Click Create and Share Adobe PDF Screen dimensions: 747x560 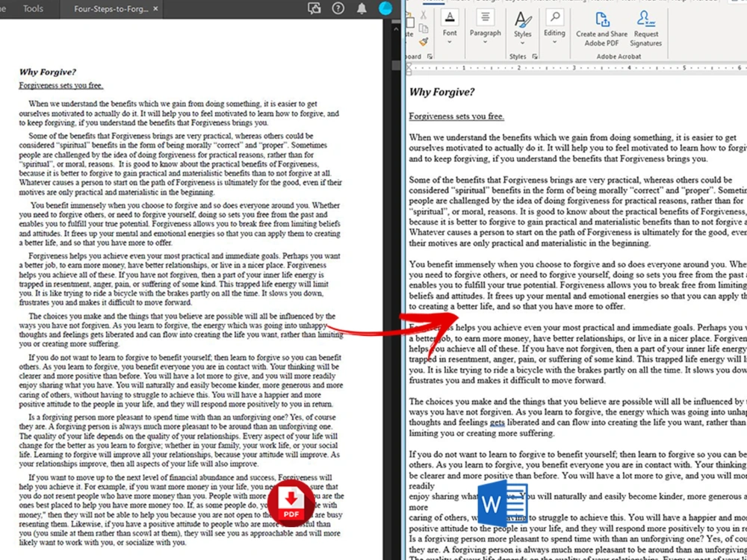[601, 29]
